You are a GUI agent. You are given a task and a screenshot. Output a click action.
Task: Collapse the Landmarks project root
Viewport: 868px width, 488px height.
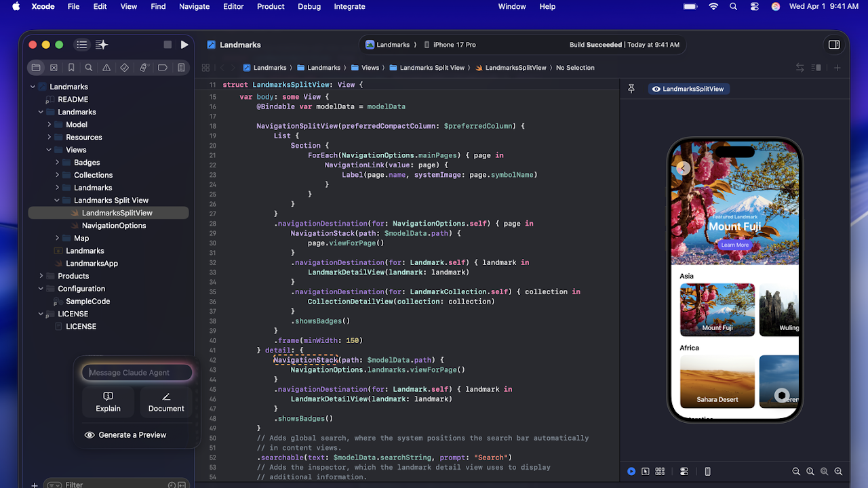(33, 87)
